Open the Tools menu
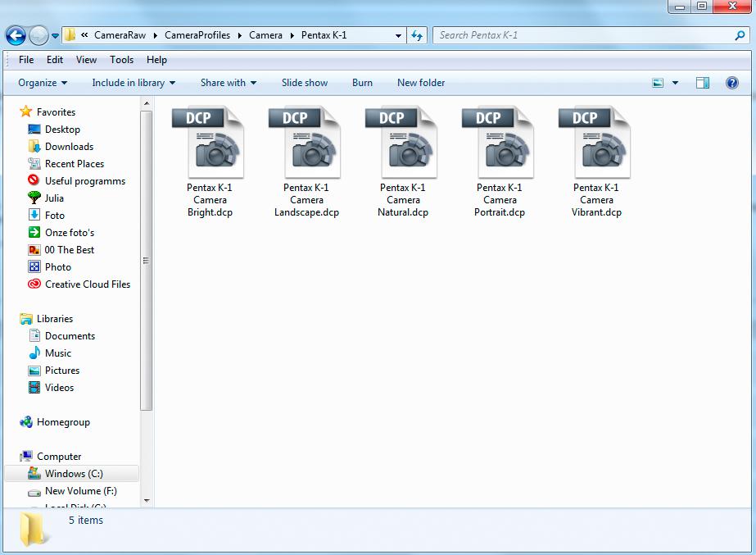Viewport: 756px width, 555px height. point(121,60)
